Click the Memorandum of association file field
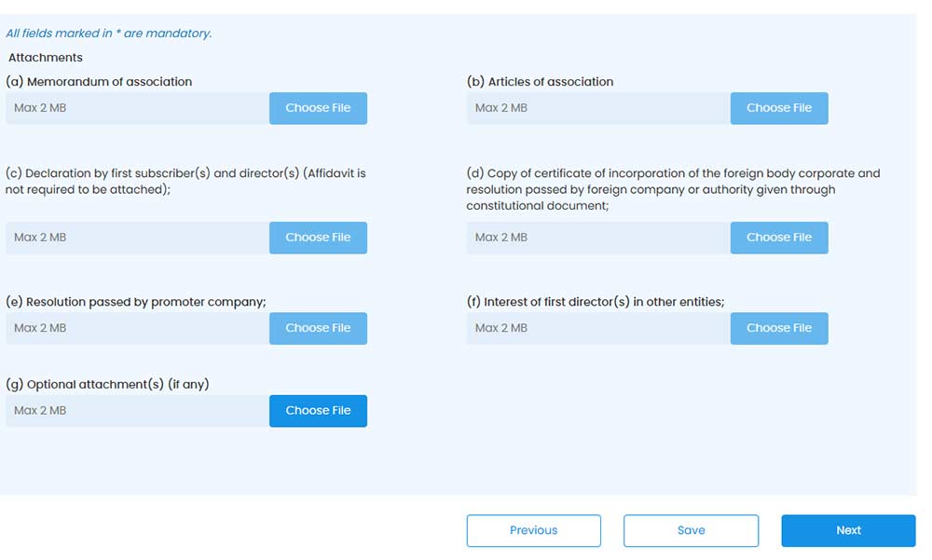The height and width of the screenshot is (560, 932). (137, 108)
